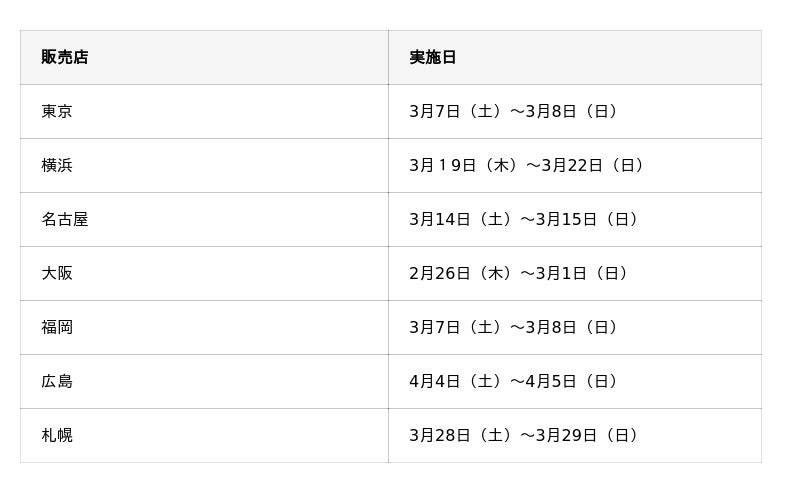This screenshot has width=800, height=493.
Task: Click the 大阪 store name
Action: pyautogui.click(x=57, y=274)
